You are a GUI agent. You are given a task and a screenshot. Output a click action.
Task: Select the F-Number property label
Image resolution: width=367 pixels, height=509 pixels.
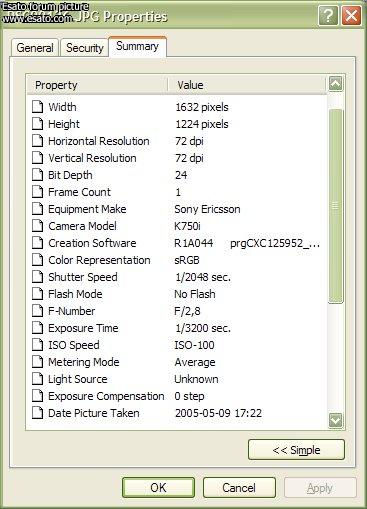[x=72, y=311]
